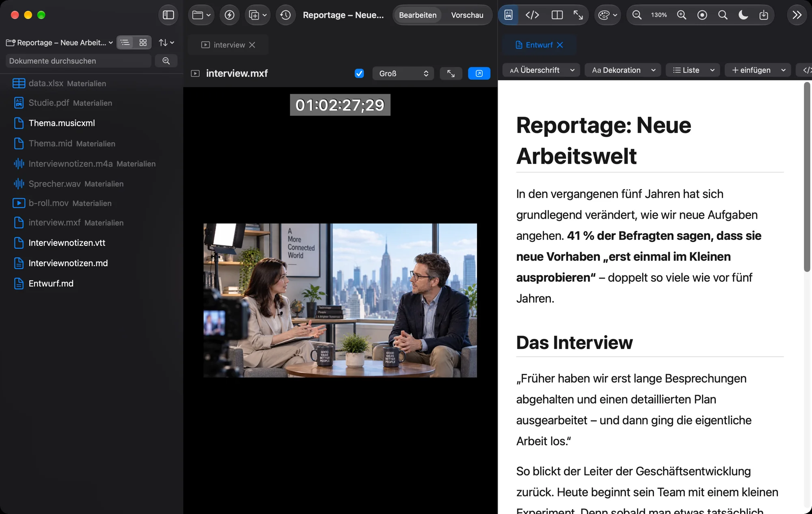This screenshot has width=812, height=514.
Task: Open the Liste menu
Action: coord(693,70)
